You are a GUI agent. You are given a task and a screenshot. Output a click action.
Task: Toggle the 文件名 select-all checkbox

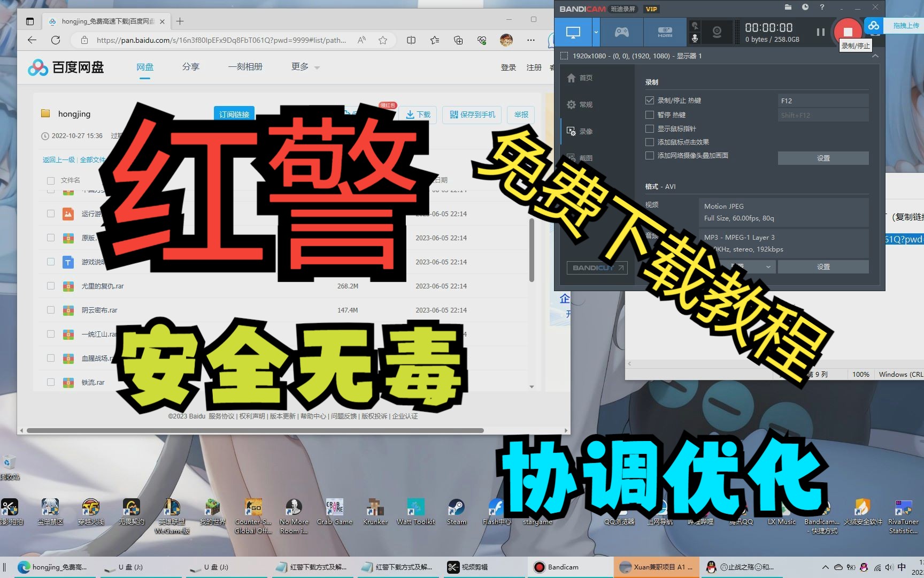(x=51, y=180)
